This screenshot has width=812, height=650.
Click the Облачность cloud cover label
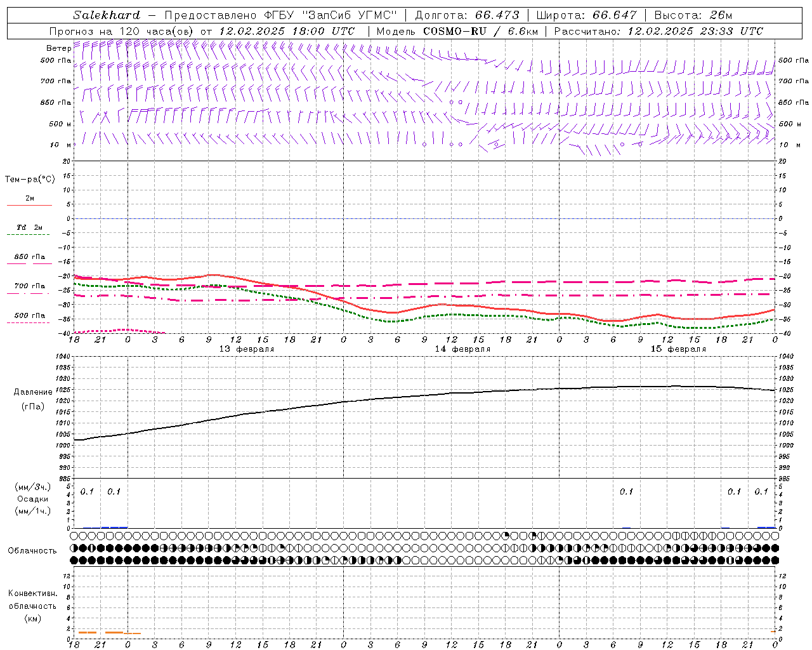(32, 550)
